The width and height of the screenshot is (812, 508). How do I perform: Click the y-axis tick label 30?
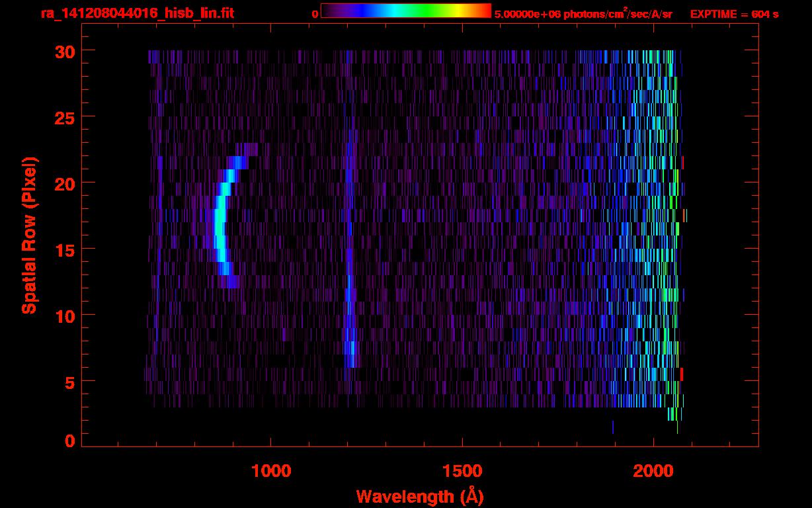pyautogui.click(x=65, y=51)
